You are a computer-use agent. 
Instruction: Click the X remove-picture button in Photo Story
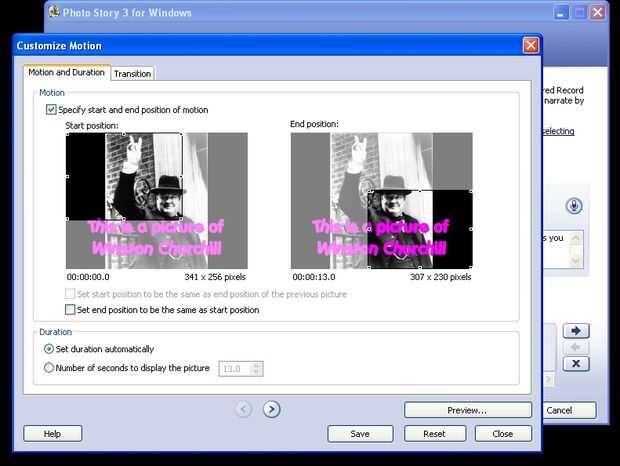click(576, 364)
